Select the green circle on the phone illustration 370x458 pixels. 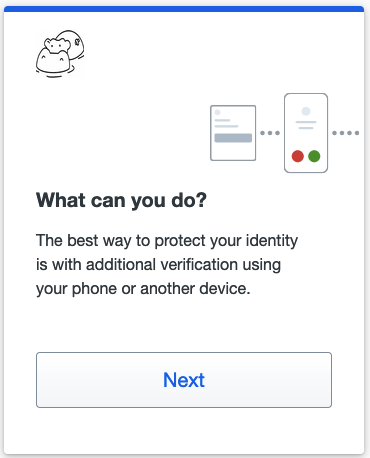(314, 156)
